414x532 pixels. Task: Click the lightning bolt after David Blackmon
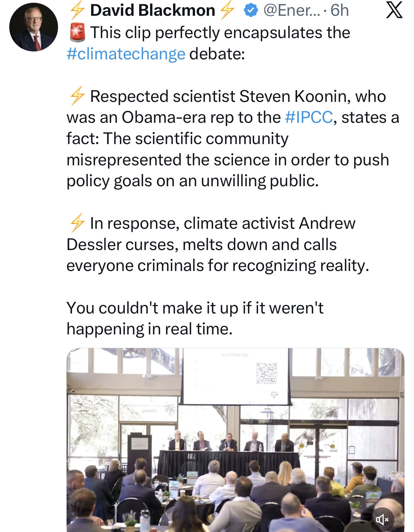(227, 10)
